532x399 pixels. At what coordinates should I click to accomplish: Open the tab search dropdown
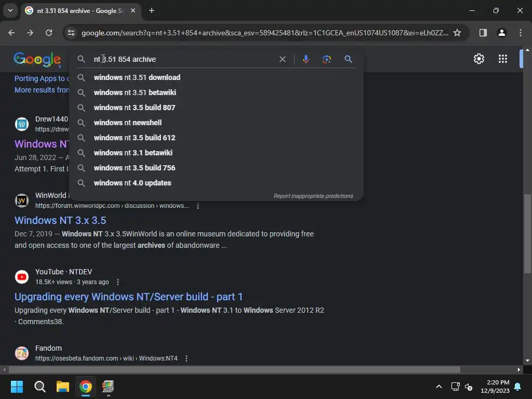point(10,10)
